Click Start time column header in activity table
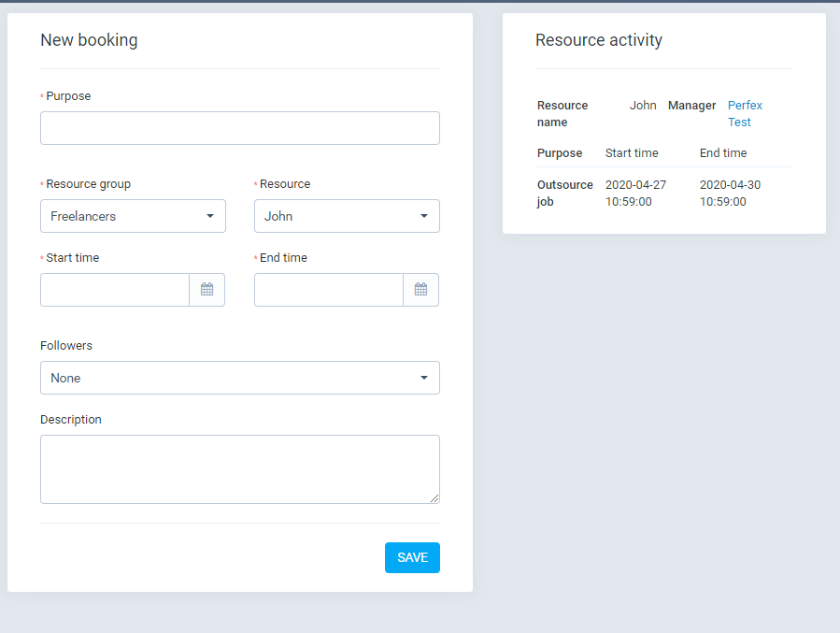Image resolution: width=840 pixels, height=633 pixels. (x=632, y=153)
